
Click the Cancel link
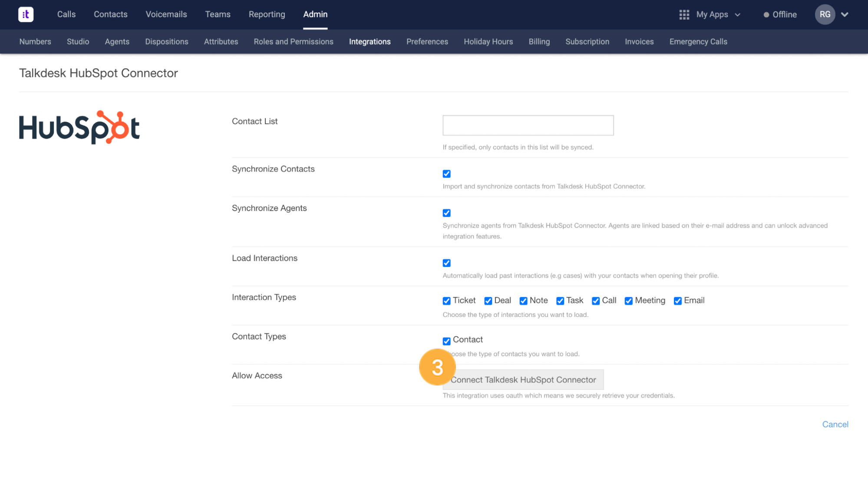click(835, 425)
